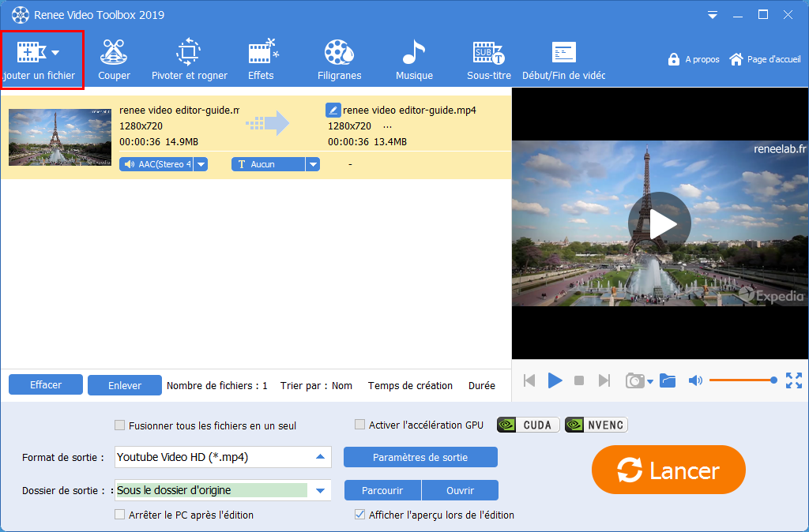Image resolution: width=809 pixels, height=532 pixels.
Task: Expand the Dossier de sortie dropdown
Action: click(x=320, y=490)
